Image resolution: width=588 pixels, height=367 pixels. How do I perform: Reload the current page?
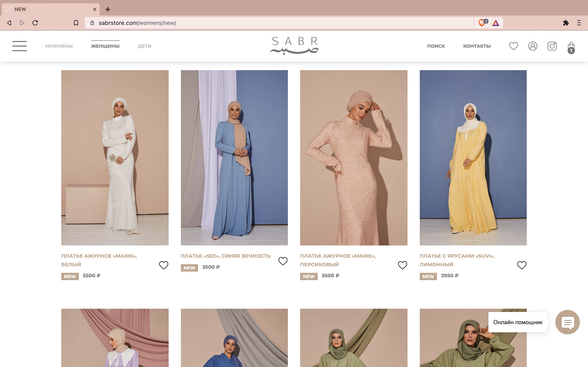pos(35,23)
